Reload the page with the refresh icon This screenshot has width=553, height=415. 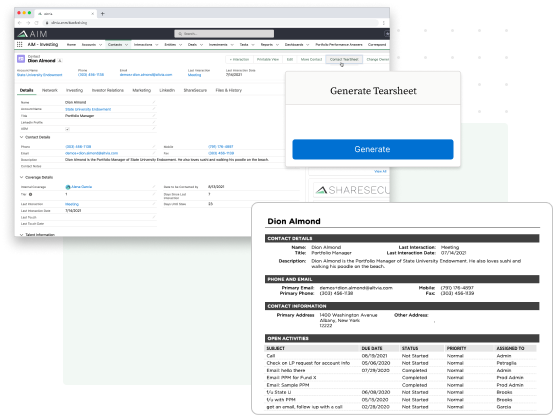click(x=36, y=23)
